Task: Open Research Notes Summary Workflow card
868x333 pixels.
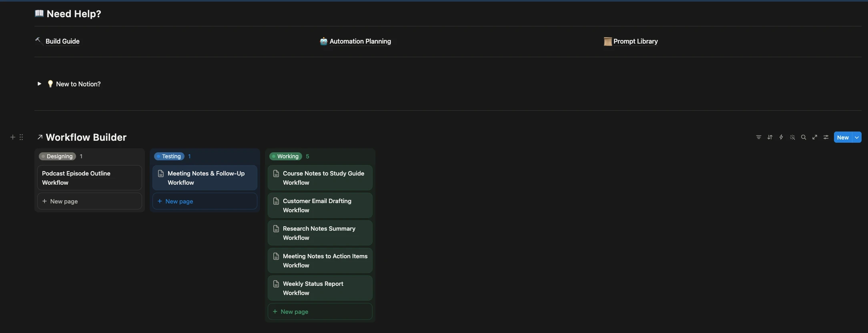Action: click(x=320, y=233)
